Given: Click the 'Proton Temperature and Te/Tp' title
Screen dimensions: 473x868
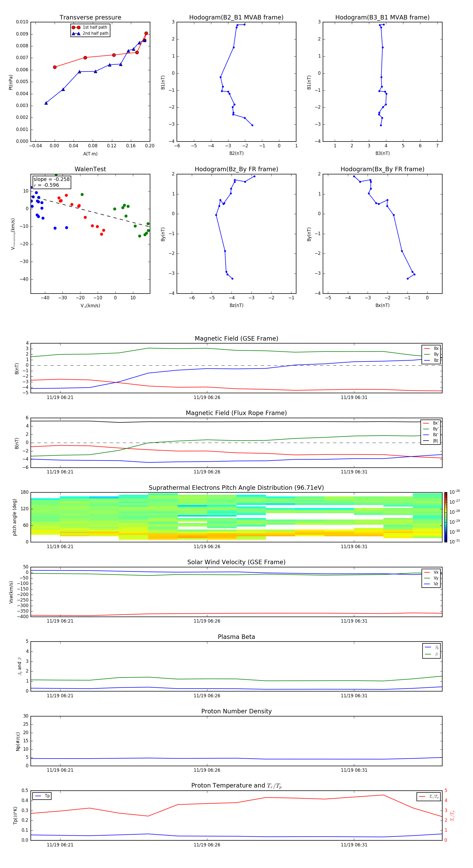Looking at the screenshot, I should tap(236, 786).
